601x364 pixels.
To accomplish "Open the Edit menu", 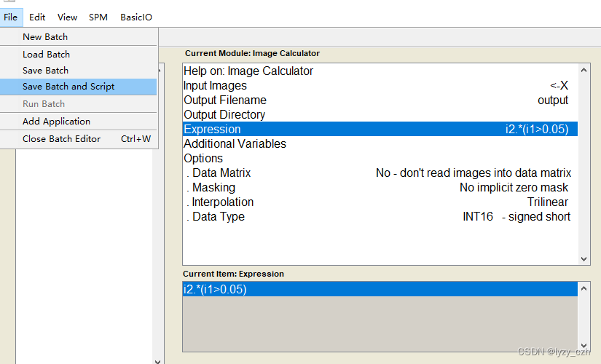I will pyautogui.click(x=37, y=17).
